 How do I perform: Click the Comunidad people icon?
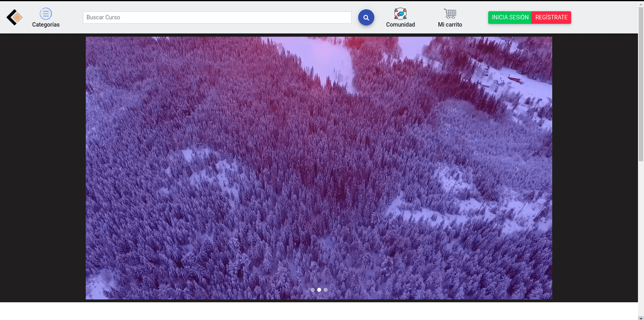click(x=400, y=14)
